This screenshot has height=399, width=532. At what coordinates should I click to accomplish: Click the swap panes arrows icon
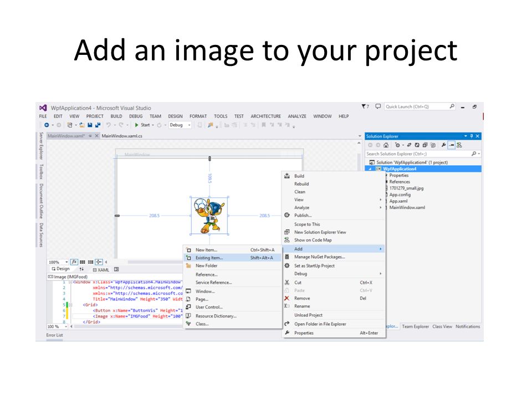coord(81,269)
